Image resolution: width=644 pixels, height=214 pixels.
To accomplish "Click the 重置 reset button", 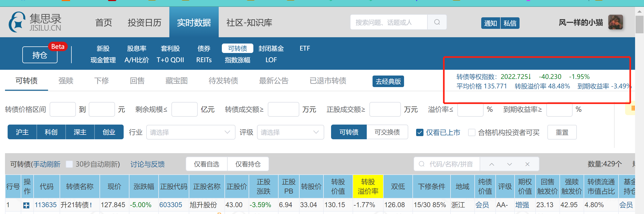I will [562, 132].
